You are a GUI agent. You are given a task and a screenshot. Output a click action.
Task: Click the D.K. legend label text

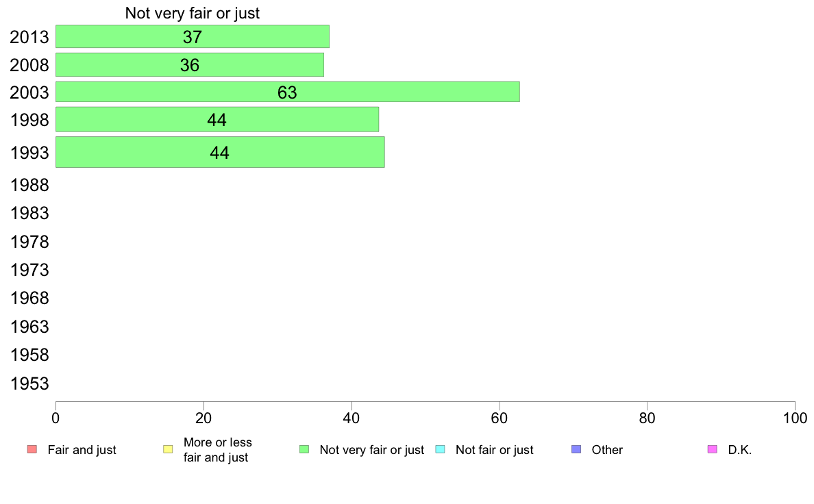(740, 450)
